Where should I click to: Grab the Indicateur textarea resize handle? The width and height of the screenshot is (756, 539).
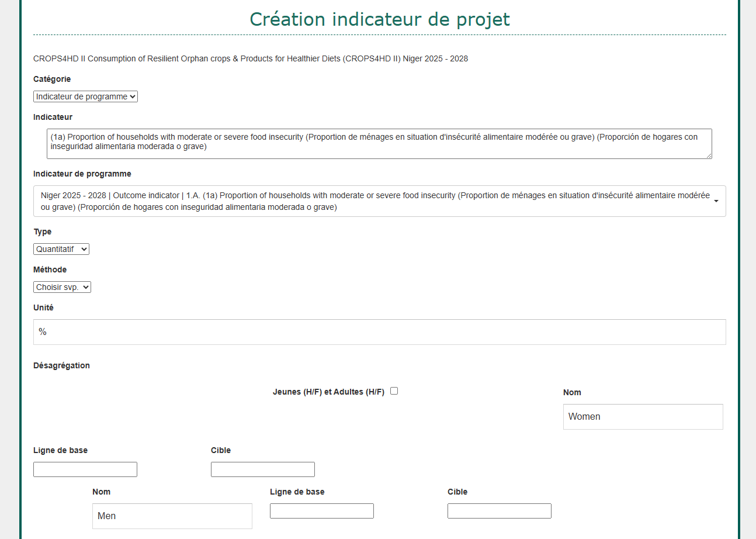(x=709, y=156)
